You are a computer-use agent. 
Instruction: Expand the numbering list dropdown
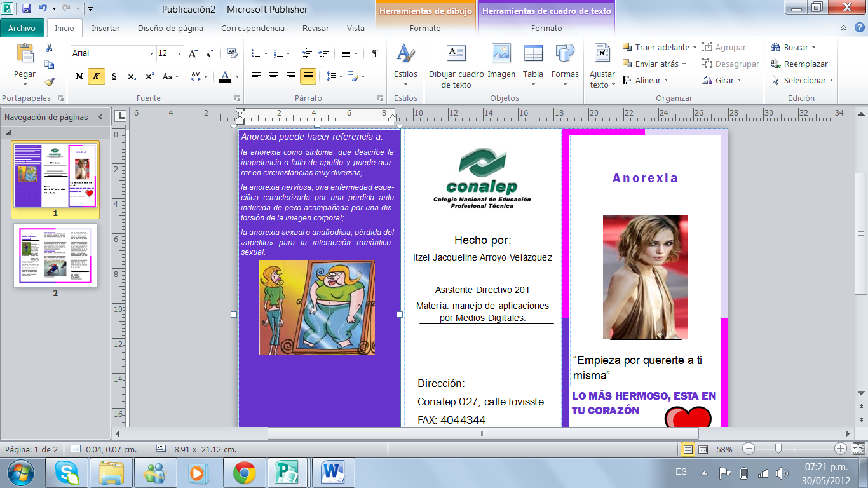[x=287, y=53]
